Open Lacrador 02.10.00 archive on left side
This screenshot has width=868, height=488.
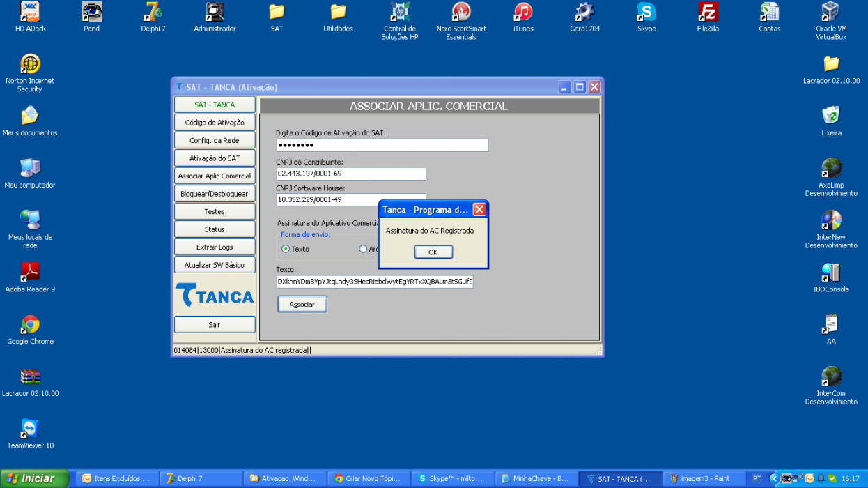30,376
